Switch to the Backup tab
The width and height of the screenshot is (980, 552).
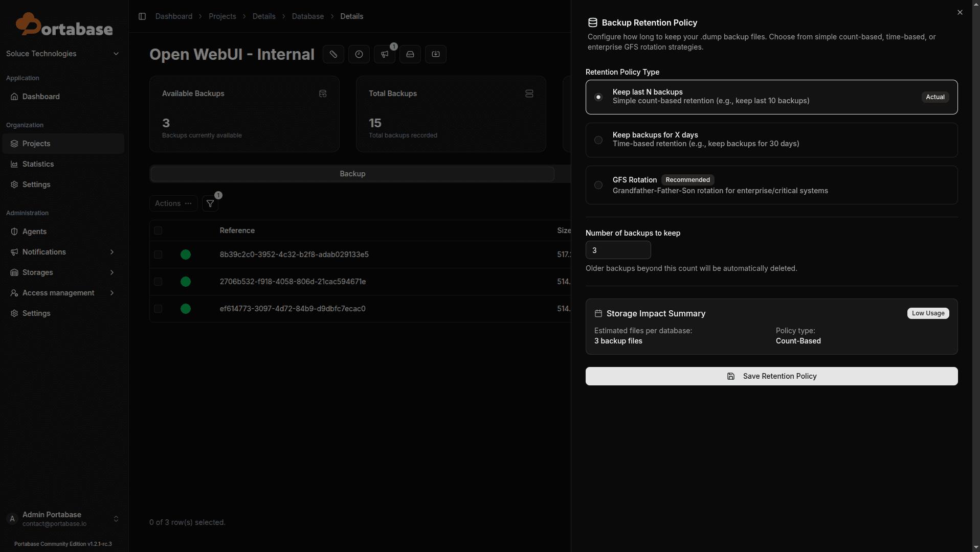click(x=352, y=174)
